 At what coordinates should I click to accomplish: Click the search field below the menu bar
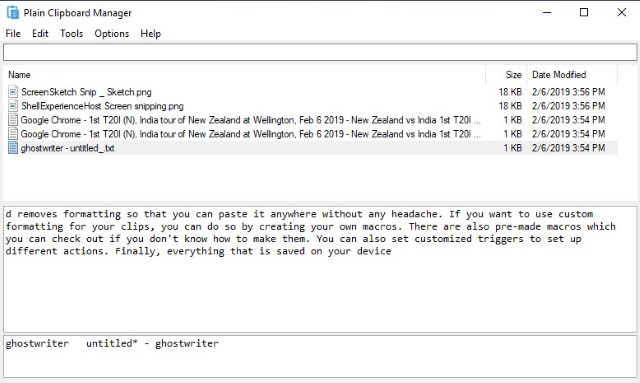pos(320,53)
